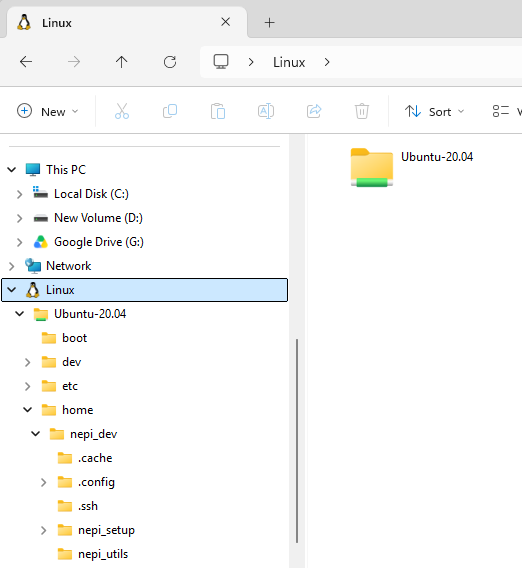Select the Linux item in the tree
Image resolution: width=522 pixels, height=568 pixels.
pyautogui.click(x=145, y=290)
